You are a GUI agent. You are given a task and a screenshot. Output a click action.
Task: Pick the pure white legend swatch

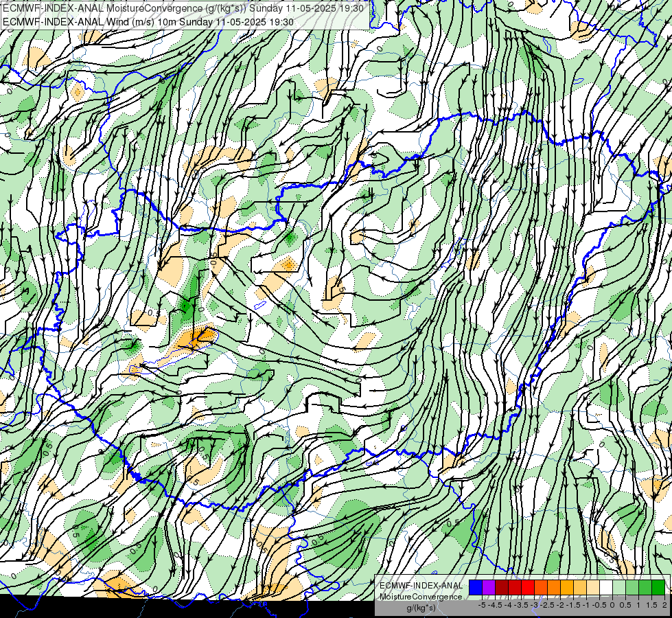(606, 587)
